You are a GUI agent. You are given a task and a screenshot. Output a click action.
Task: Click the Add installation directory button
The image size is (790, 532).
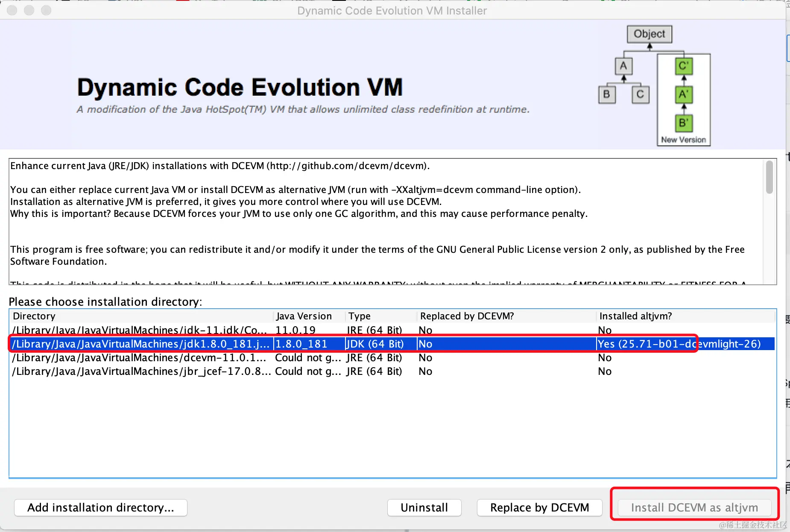click(x=101, y=507)
